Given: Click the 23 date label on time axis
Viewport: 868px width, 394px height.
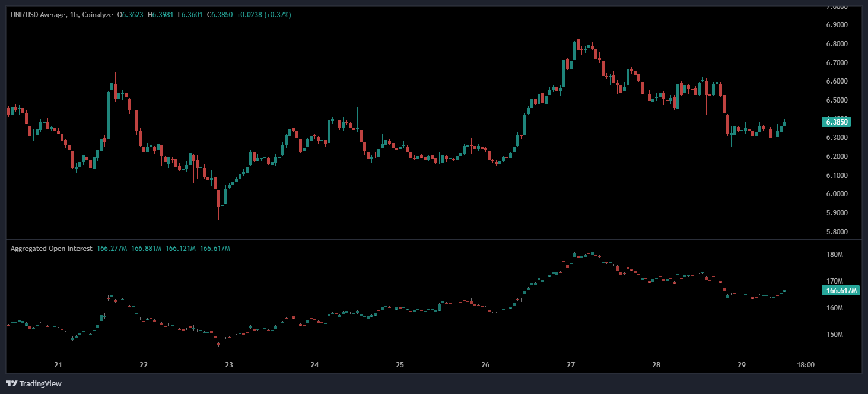Looking at the screenshot, I should click(229, 365).
